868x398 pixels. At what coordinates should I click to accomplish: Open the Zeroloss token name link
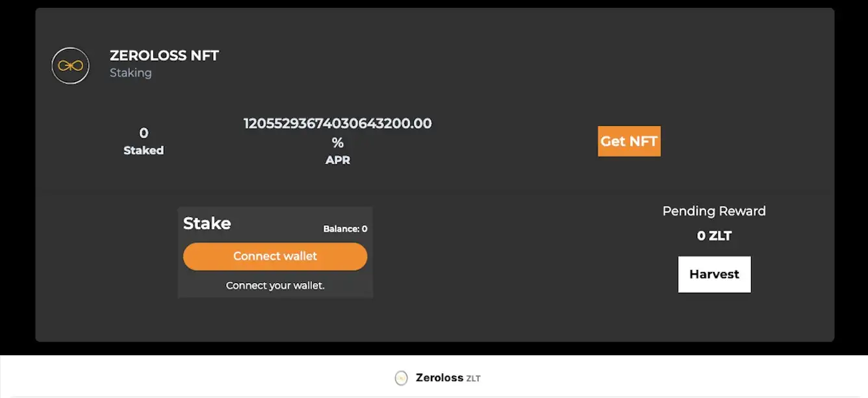[x=439, y=378]
